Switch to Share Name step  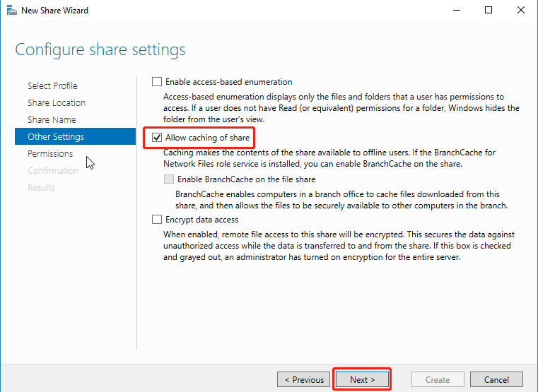pyautogui.click(x=52, y=119)
